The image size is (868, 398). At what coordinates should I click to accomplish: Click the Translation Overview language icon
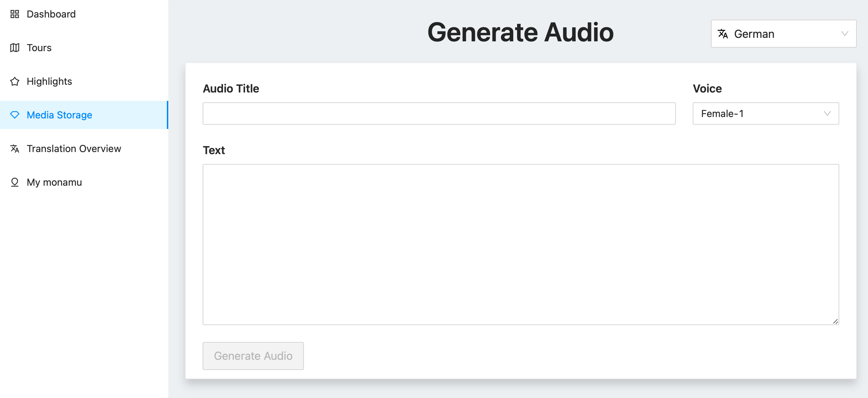pos(15,149)
